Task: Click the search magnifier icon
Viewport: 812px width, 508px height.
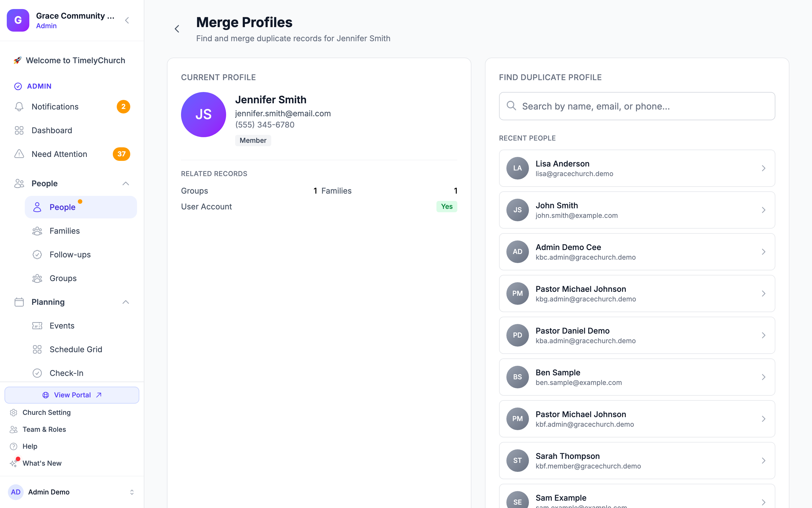Action: [511, 106]
